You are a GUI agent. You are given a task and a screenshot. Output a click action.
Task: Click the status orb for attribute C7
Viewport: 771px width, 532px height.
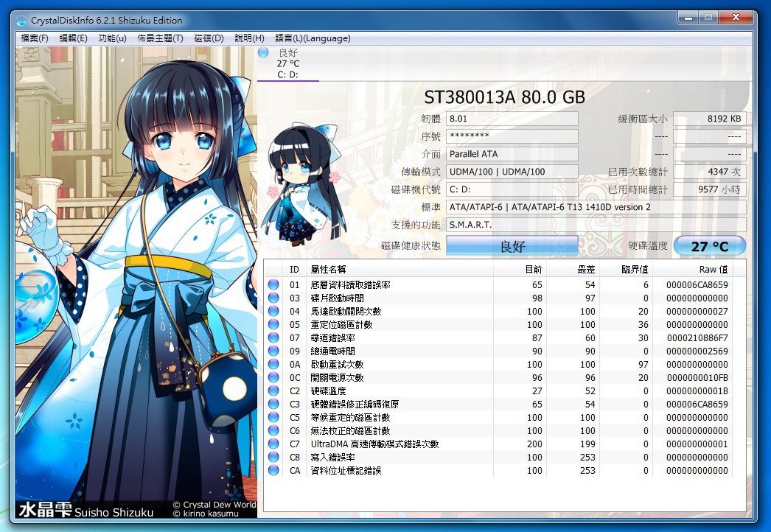pos(273,444)
